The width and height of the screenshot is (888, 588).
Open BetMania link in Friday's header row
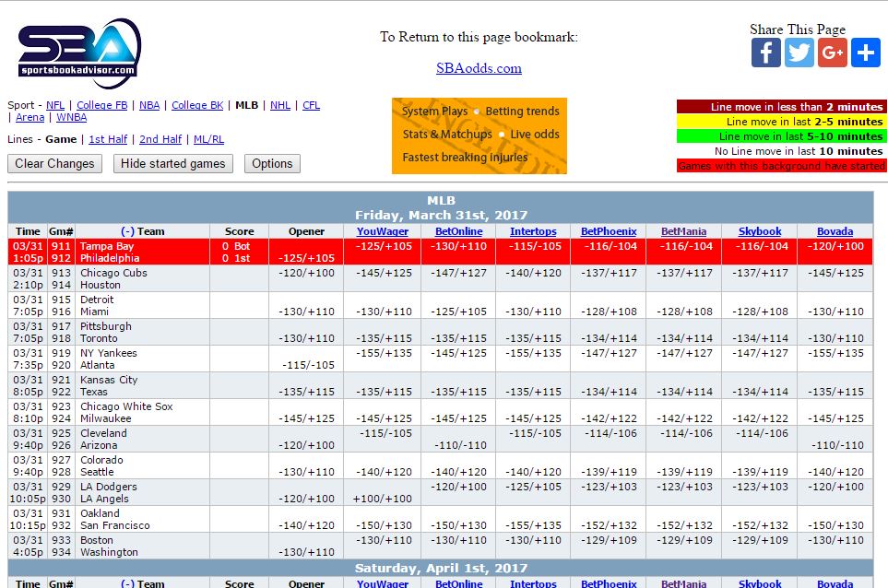coord(683,231)
